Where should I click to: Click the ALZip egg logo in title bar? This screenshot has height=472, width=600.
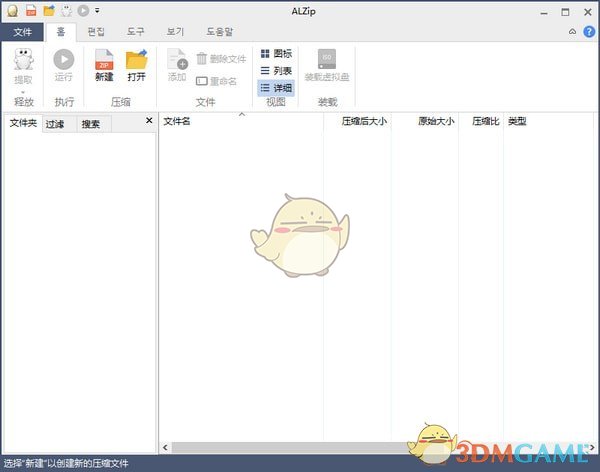click(x=13, y=11)
